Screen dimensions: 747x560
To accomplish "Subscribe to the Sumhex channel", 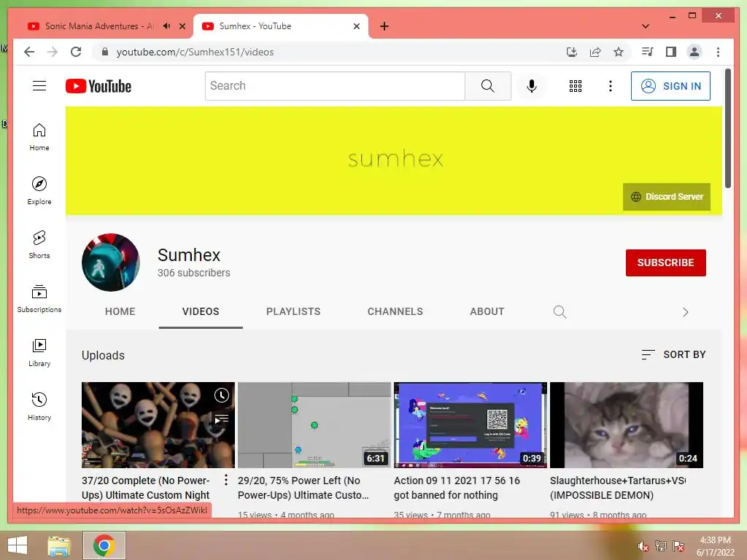I will [x=665, y=262].
